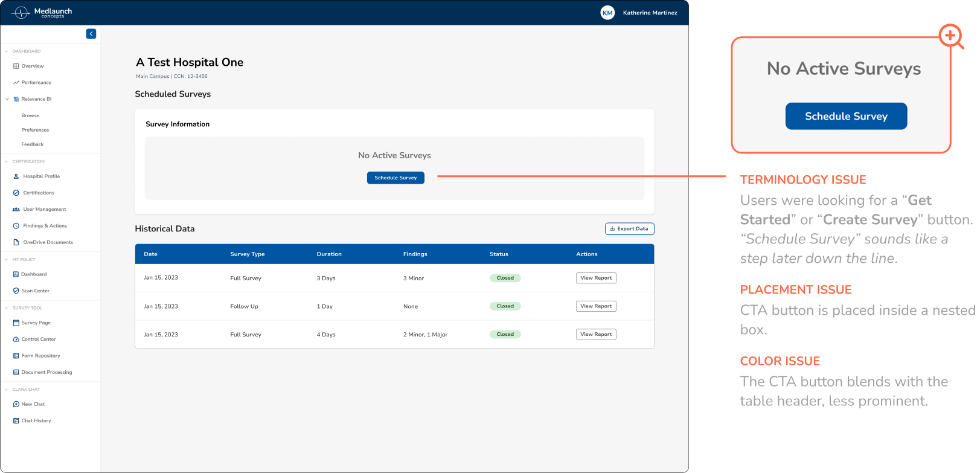
Task: Collapse the sidebar with the blue chevron
Action: (x=91, y=34)
